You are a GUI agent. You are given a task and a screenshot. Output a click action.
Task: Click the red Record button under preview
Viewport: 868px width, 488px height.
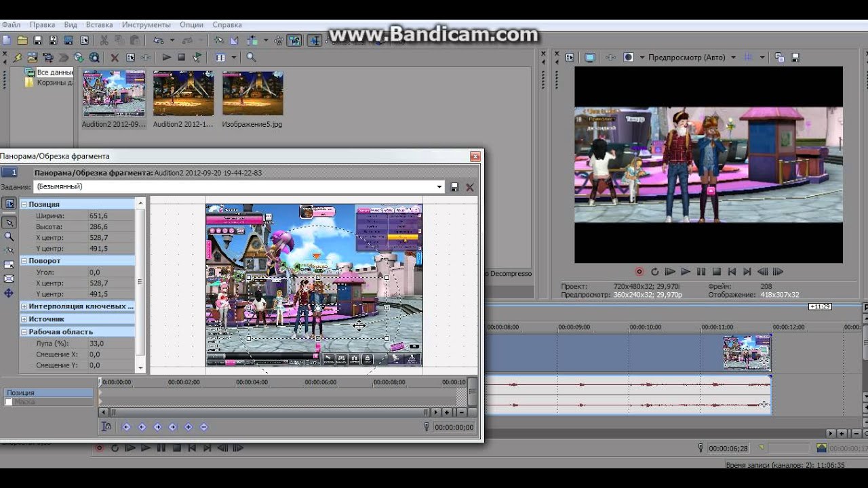click(x=639, y=271)
